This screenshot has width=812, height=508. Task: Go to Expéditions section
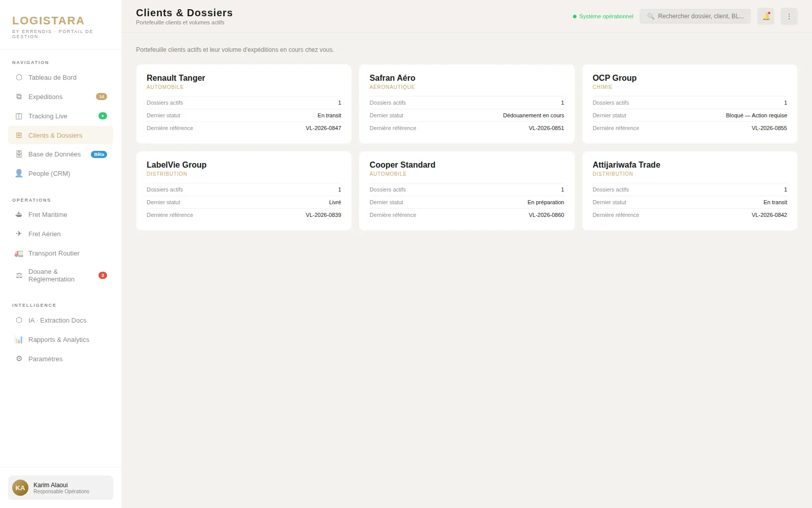click(60, 97)
